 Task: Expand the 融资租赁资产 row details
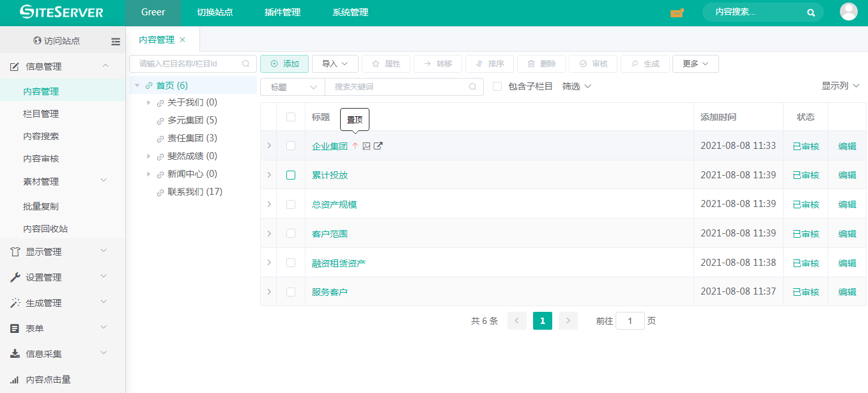[x=268, y=263]
